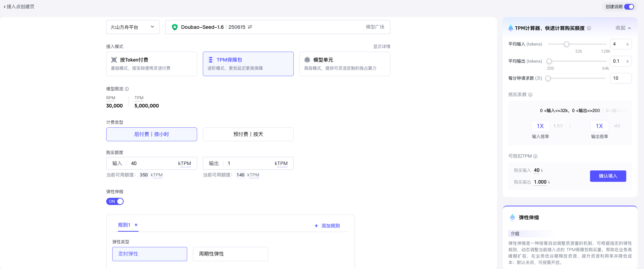
Task: Open the 火山方舟平台 platform dropdown
Action: coord(132,27)
